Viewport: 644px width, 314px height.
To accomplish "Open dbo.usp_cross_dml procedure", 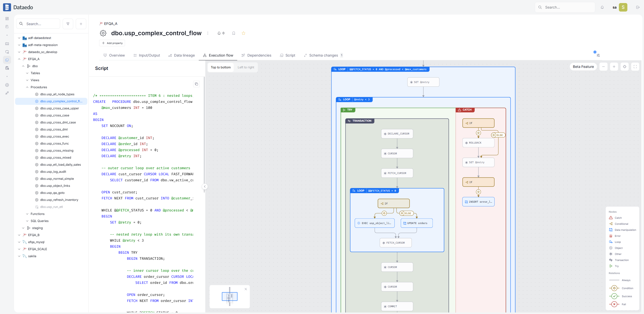I will 54,129.
